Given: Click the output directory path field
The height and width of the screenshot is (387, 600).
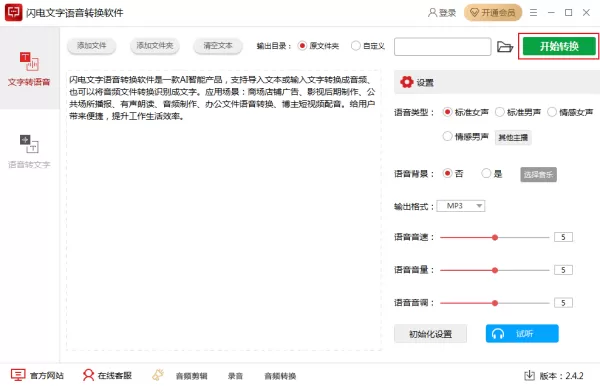Looking at the screenshot, I should [443, 47].
